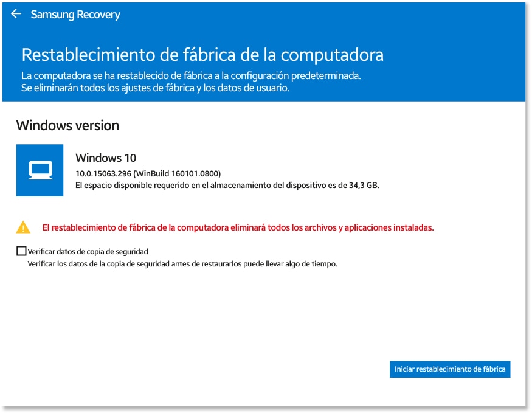532x413 pixels.
Task: Click the Samsung Recovery title
Action: 75,15
